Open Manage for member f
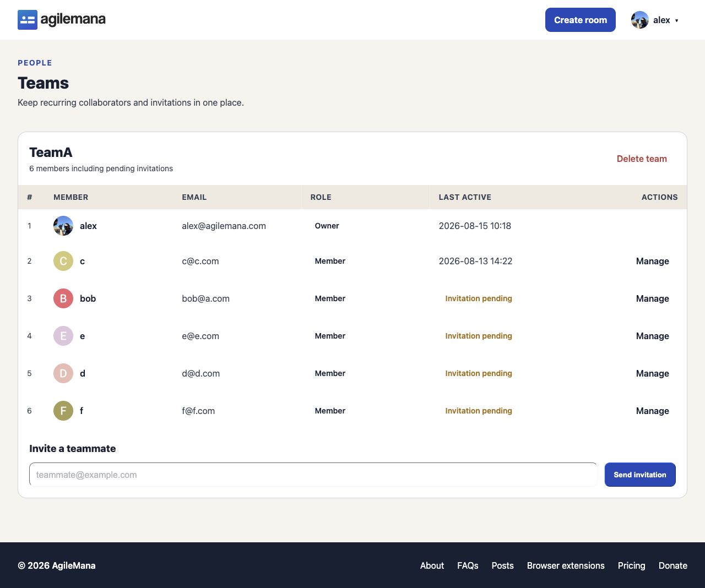Viewport: 705px width, 588px height. click(653, 411)
